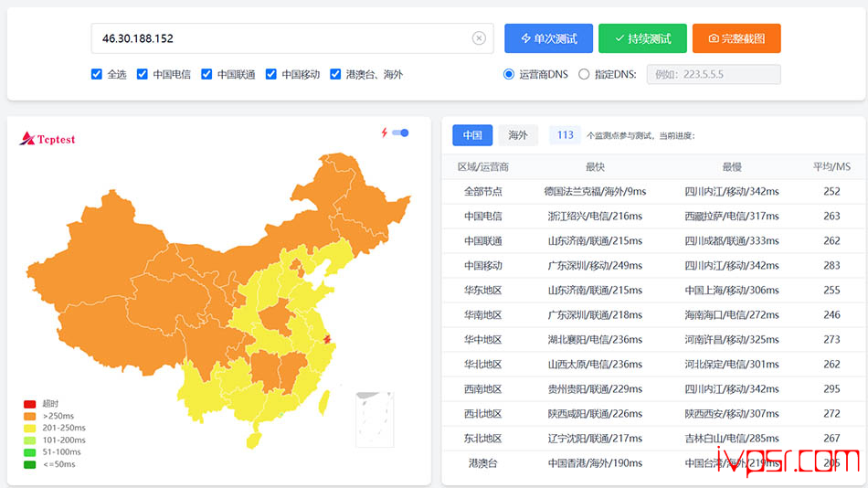Click the 单次测试 blue button
Screen dimensions: 868x488
pos(548,38)
